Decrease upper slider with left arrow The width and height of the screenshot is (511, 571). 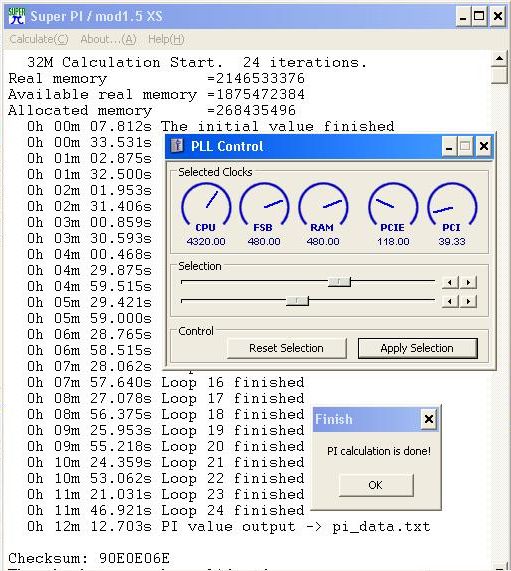click(450, 282)
